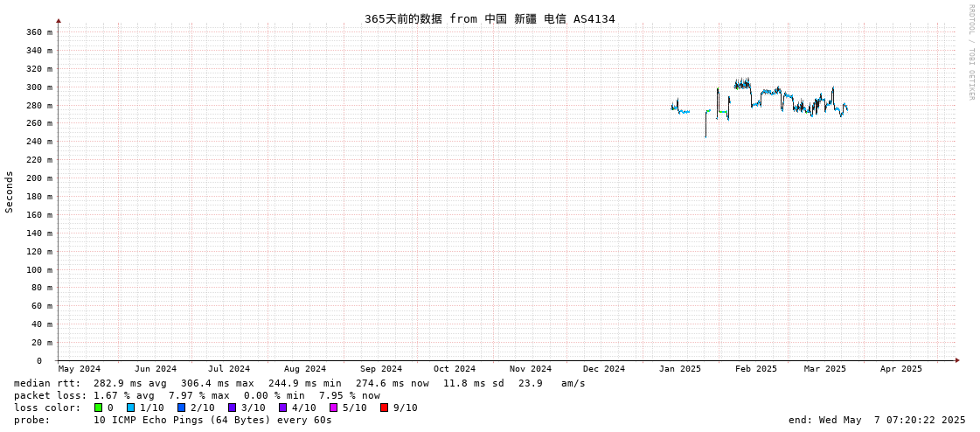Screen dimensions: 980x432
Task: Click the '280 m' y-axis tick label
Action: pyautogui.click(x=40, y=105)
